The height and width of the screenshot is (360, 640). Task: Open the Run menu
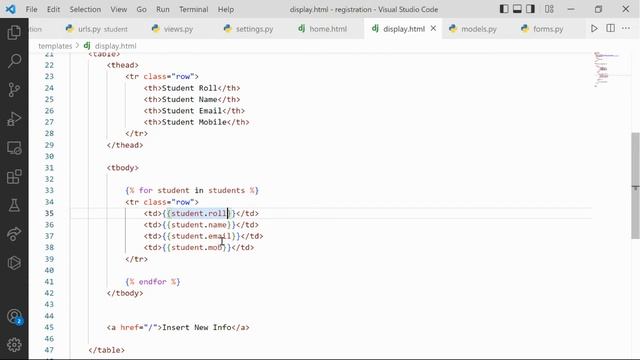163,9
